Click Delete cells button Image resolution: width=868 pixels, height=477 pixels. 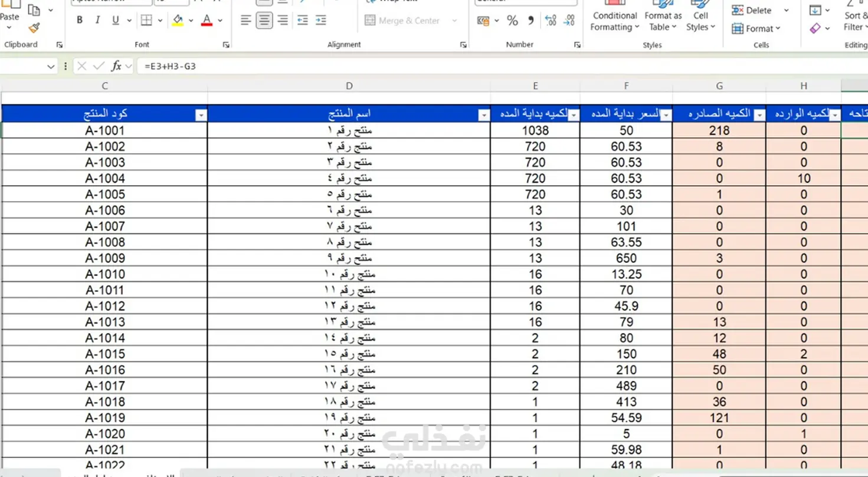click(x=752, y=10)
